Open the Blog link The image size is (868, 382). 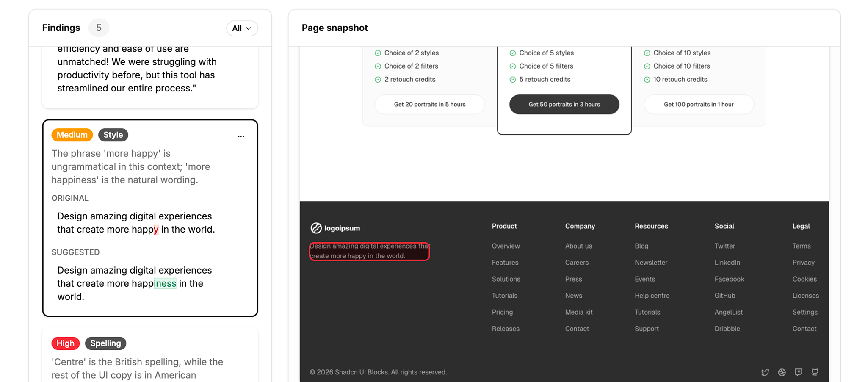click(x=641, y=246)
